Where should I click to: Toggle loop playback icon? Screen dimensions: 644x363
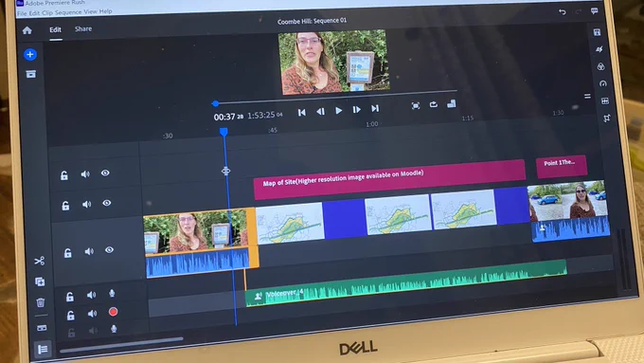[434, 105]
